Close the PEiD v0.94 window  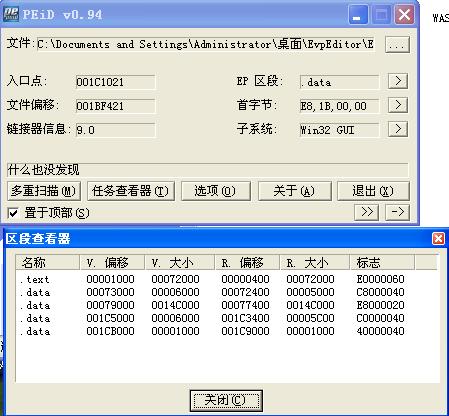404,15
